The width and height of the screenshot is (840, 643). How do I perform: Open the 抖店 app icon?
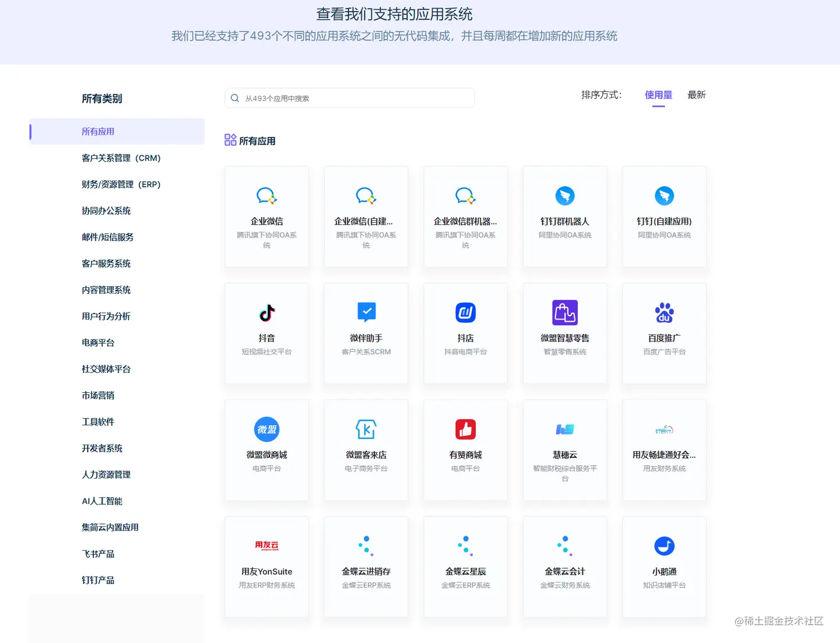point(466,312)
